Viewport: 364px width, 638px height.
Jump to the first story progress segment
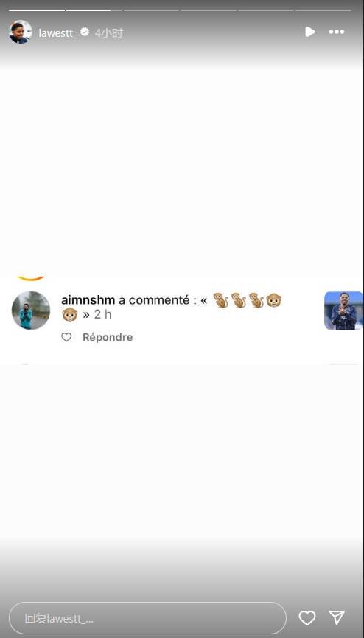click(37, 10)
